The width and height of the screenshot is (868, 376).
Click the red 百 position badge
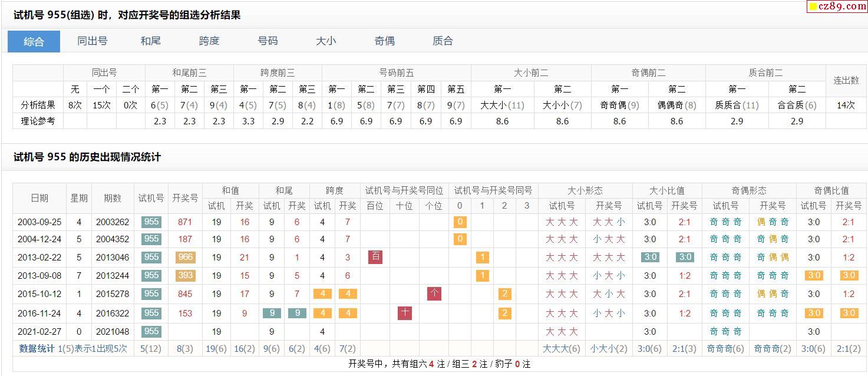point(375,257)
